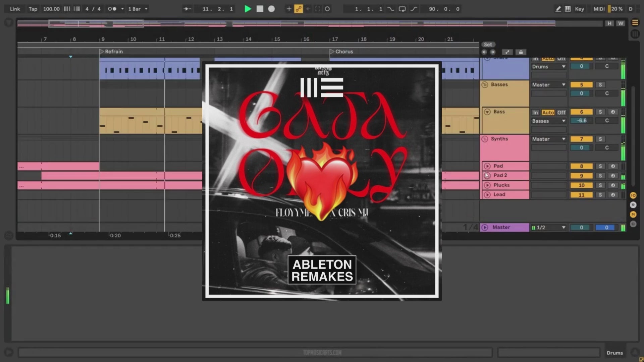This screenshot has height=362, width=644.
Task: Tap tempo with the Tap button
Action: point(33,9)
